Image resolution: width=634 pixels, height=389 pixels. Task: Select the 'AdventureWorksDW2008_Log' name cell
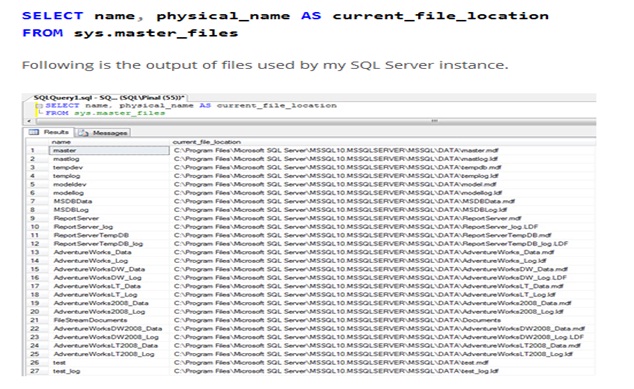pos(109,337)
